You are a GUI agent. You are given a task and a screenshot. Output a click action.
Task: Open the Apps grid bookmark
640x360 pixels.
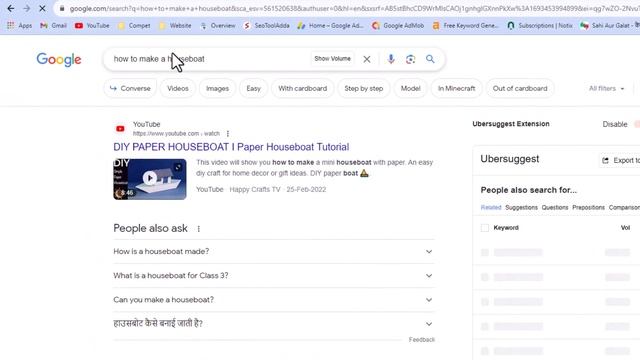pyautogui.click(x=19, y=25)
